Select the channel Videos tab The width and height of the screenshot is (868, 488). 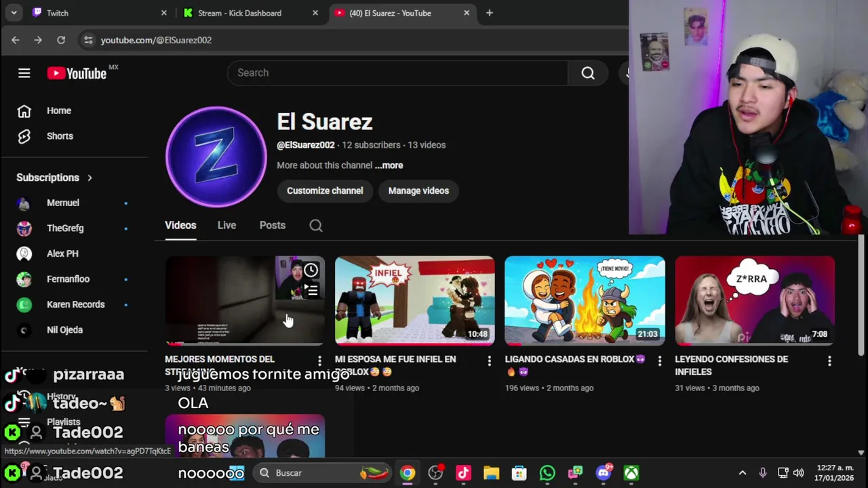point(180,226)
